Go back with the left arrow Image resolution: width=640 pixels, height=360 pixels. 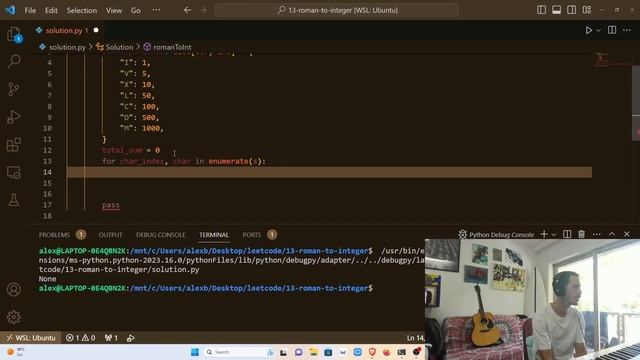tap(187, 10)
